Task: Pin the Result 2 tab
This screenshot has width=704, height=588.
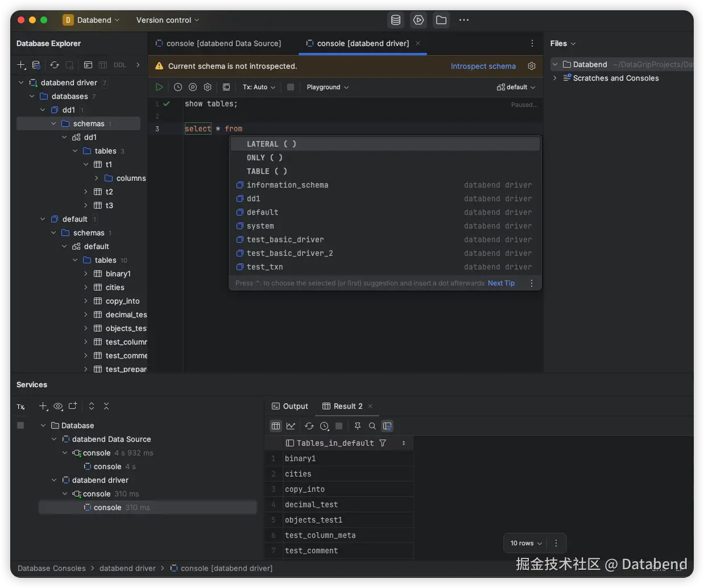Action: click(357, 426)
